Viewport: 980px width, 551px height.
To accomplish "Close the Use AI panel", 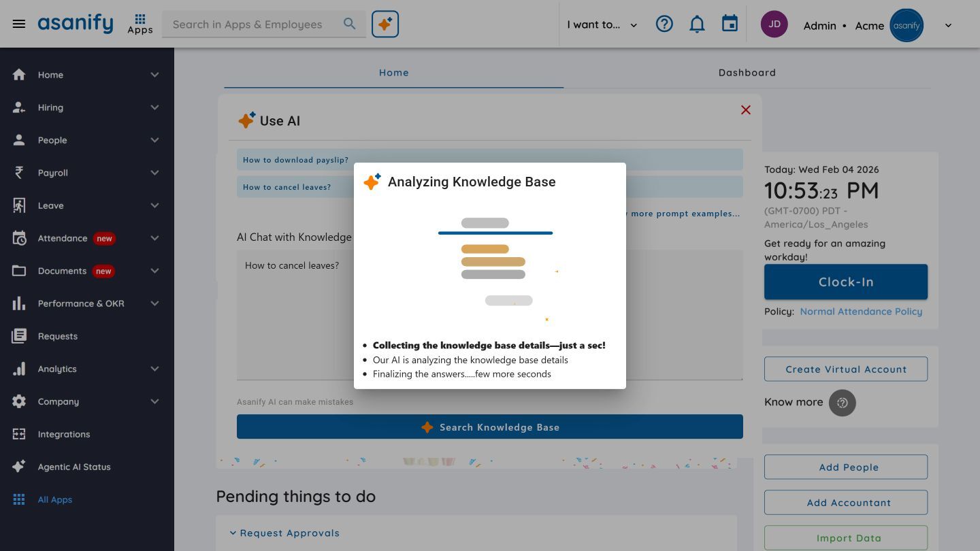I will (746, 110).
